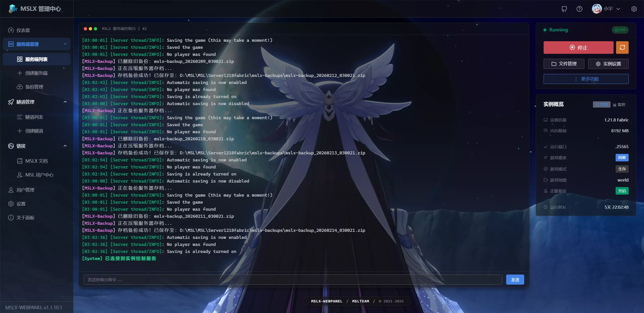Click the 生存 game mode tag
This screenshot has width=644, height=313.
[622, 169]
